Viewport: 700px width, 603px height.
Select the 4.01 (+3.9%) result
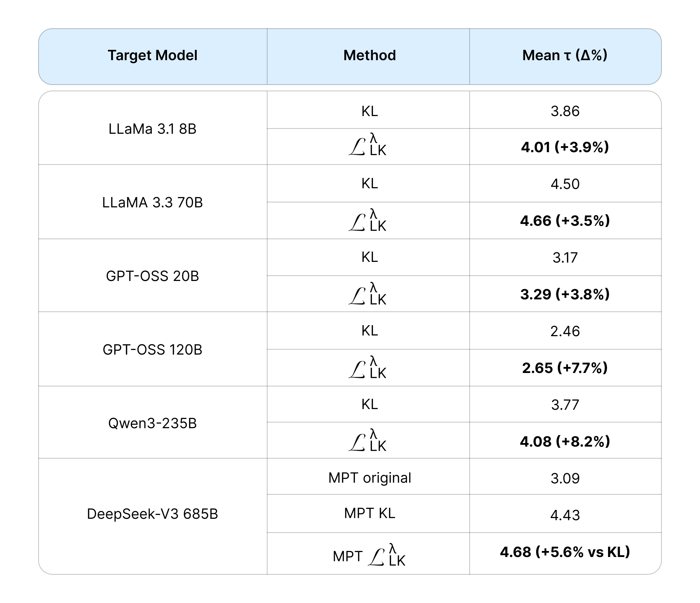tap(565, 147)
